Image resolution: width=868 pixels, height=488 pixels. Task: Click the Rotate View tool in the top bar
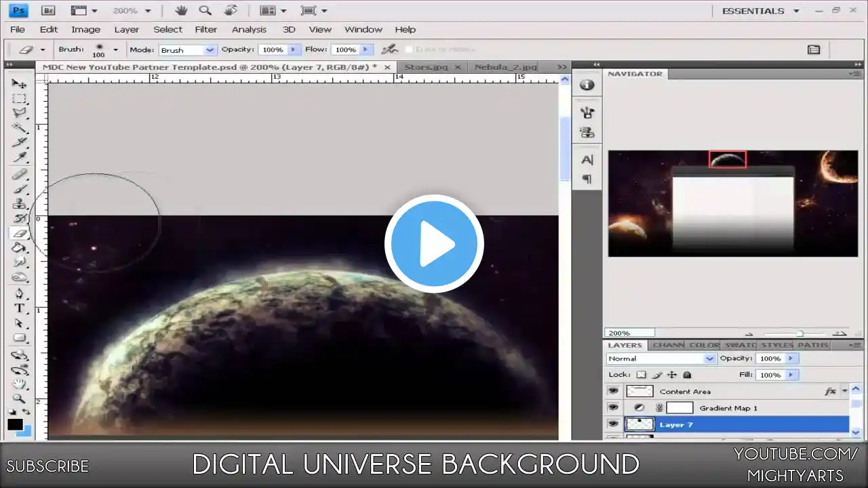coord(231,11)
